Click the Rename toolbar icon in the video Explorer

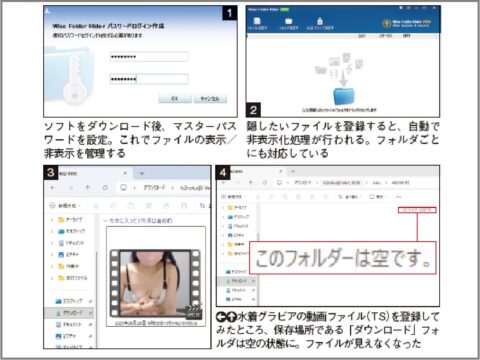click(149, 206)
